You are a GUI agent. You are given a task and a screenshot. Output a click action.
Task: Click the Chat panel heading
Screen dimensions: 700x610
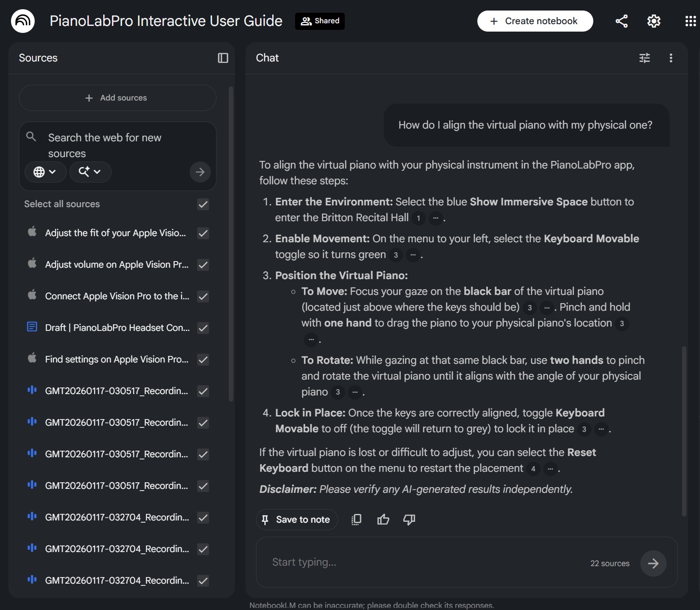267,58
